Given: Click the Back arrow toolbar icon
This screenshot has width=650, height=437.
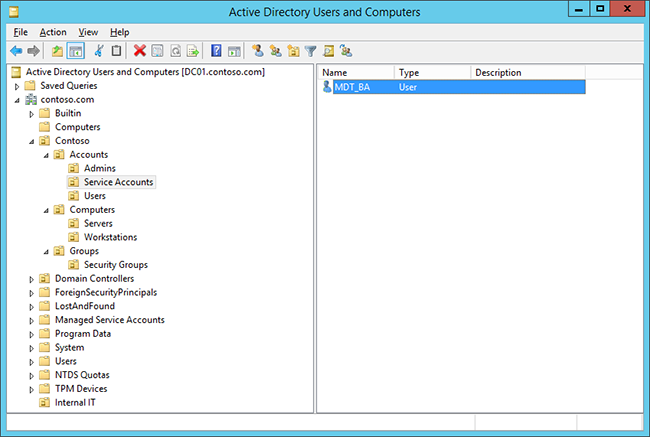Looking at the screenshot, I should [x=16, y=50].
